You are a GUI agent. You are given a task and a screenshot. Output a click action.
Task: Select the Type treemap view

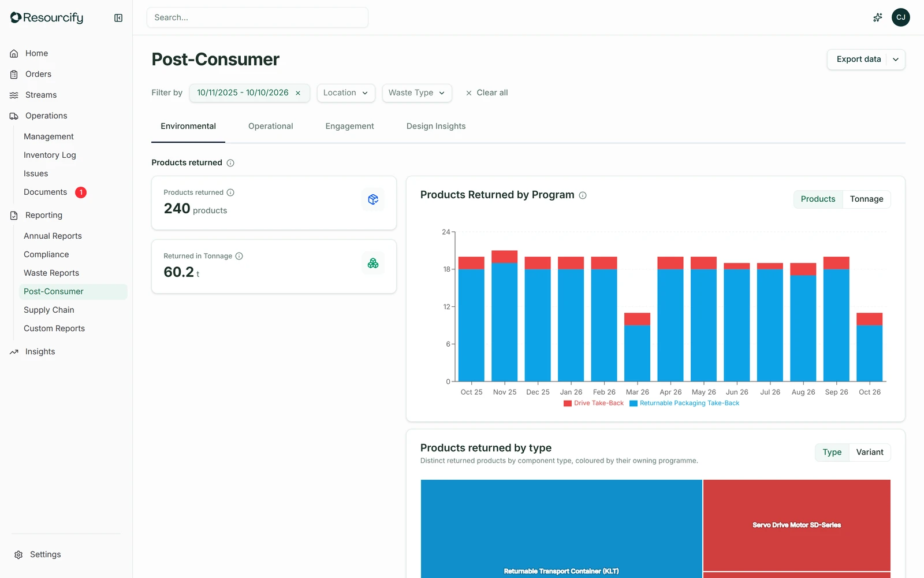[x=832, y=452]
